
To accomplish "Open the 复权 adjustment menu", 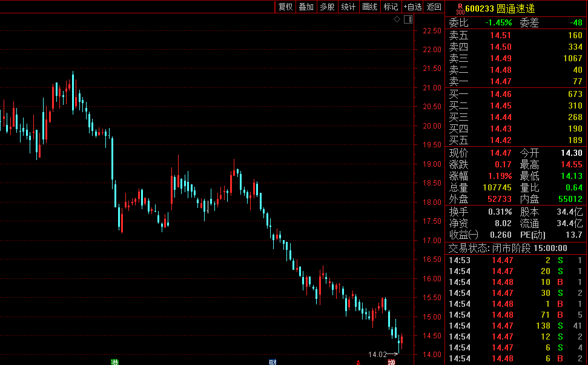I will pyautogui.click(x=285, y=7).
